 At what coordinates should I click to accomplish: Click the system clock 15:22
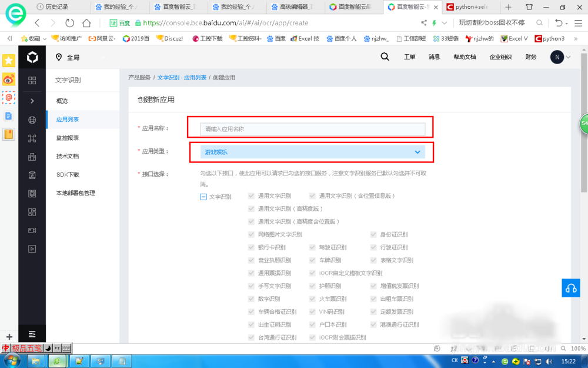(568, 362)
